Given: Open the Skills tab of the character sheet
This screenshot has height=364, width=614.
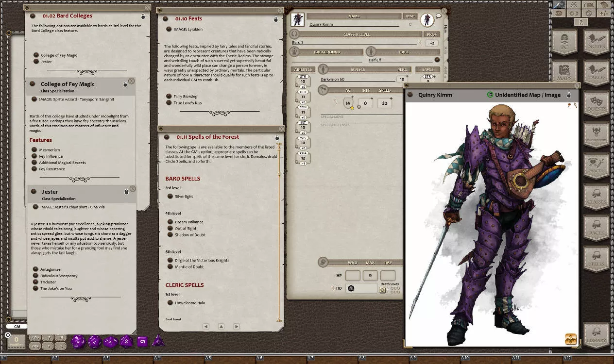Looking at the screenshot, I should (445, 50).
